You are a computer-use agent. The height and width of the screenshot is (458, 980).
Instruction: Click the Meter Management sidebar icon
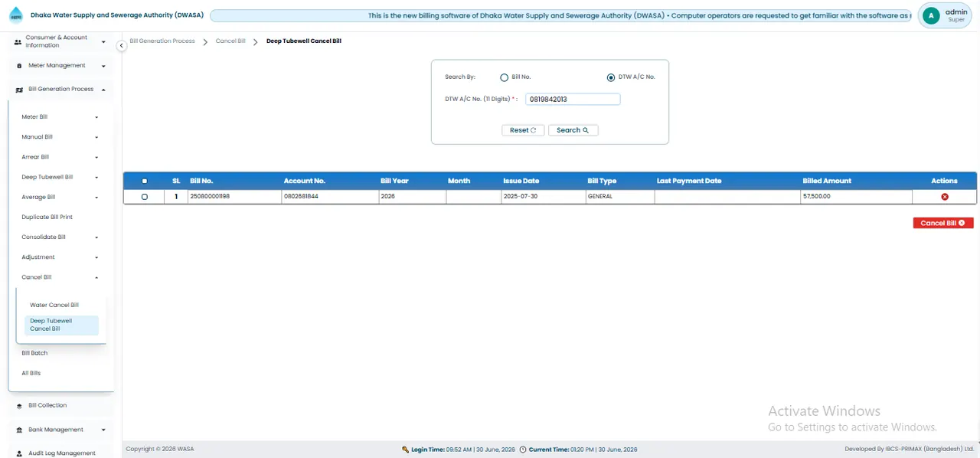[x=19, y=66]
